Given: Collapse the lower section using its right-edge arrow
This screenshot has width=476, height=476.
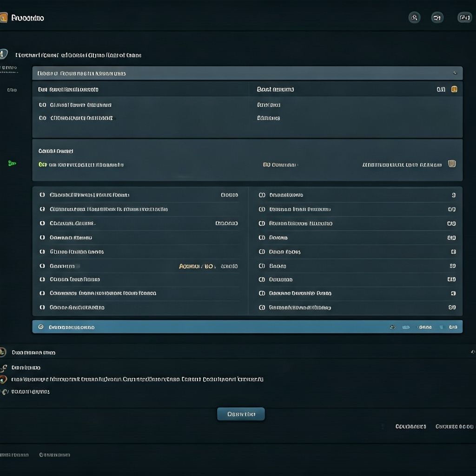Looking at the screenshot, I should point(473,352).
